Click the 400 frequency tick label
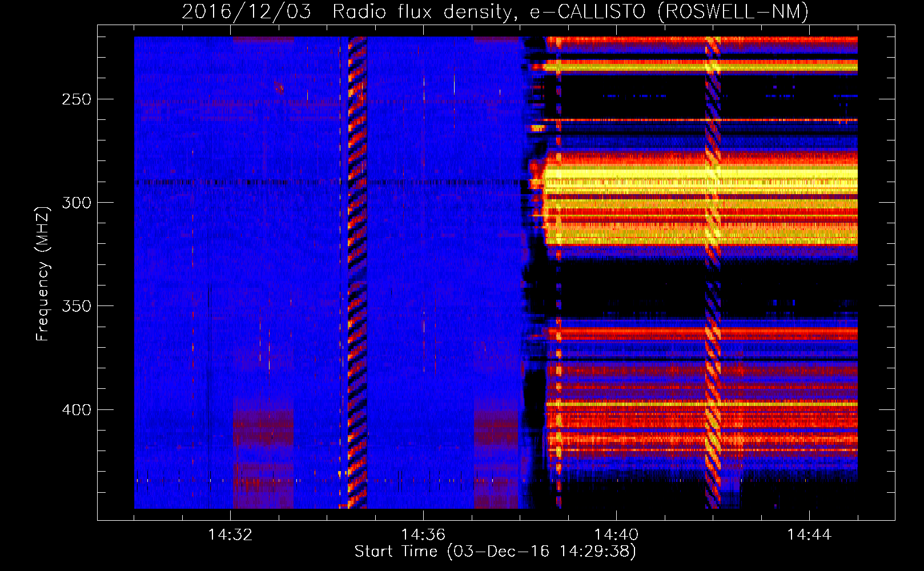The width and height of the screenshot is (924, 571). point(77,410)
